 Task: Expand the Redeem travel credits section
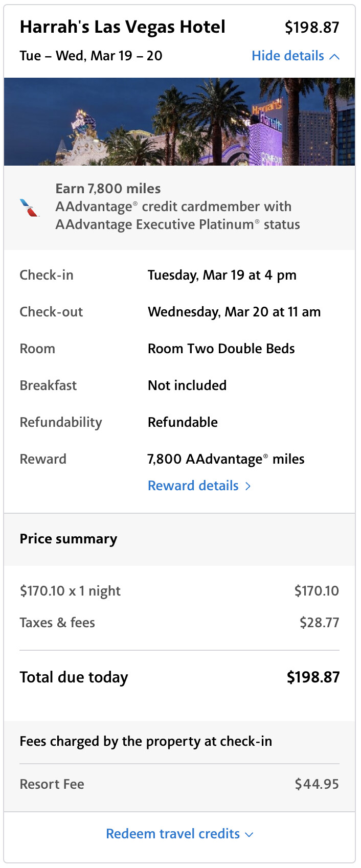tap(173, 834)
